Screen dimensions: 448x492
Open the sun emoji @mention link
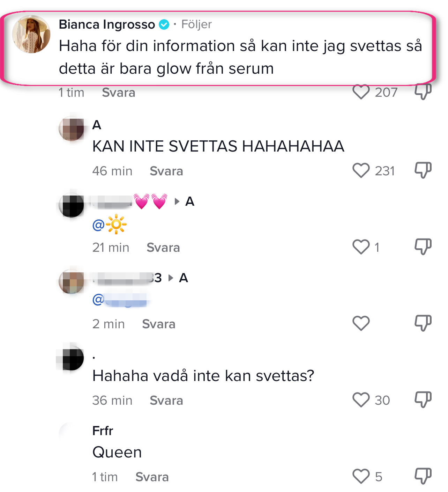pyautogui.click(x=110, y=225)
